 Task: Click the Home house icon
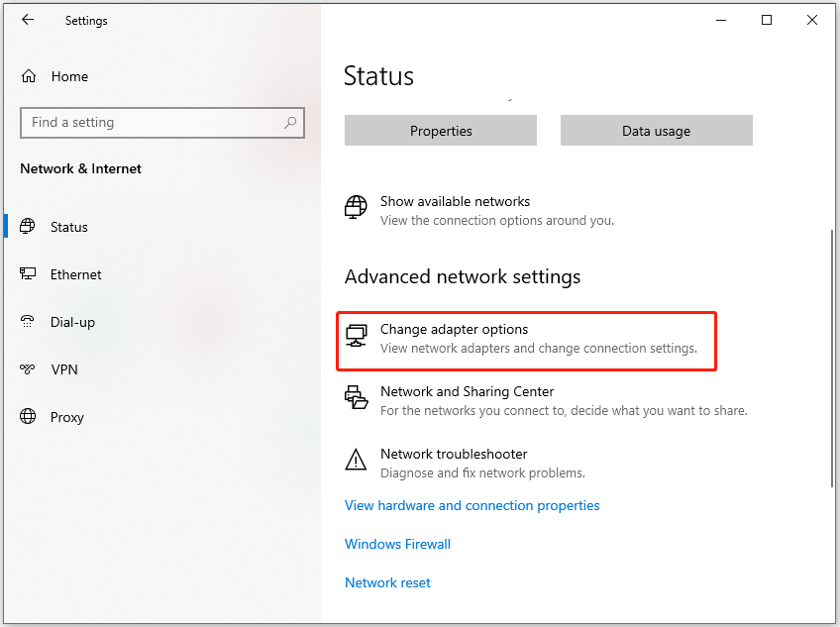click(x=31, y=75)
